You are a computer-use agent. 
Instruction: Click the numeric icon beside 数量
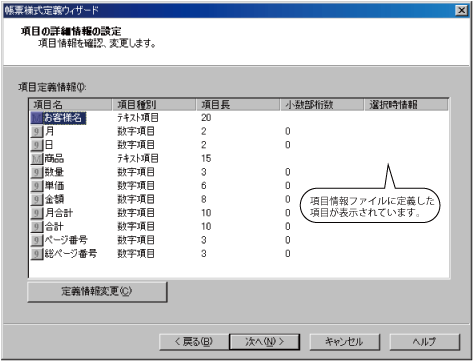pyautogui.click(x=37, y=172)
